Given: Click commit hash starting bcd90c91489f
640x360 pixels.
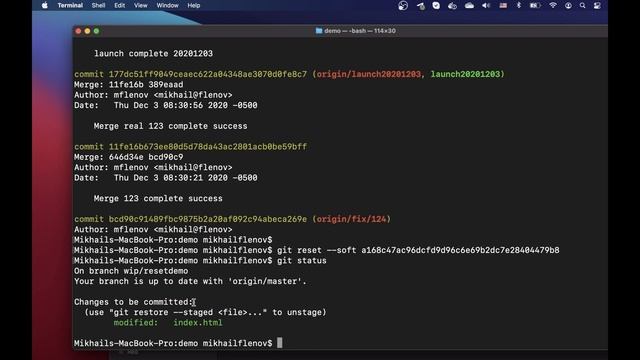Looking at the screenshot, I should [207, 219].
